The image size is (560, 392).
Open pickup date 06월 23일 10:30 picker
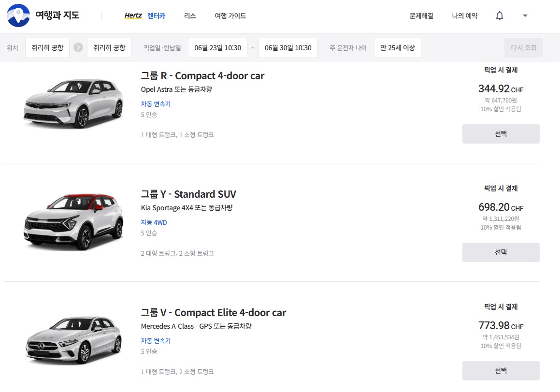(217, 48)
